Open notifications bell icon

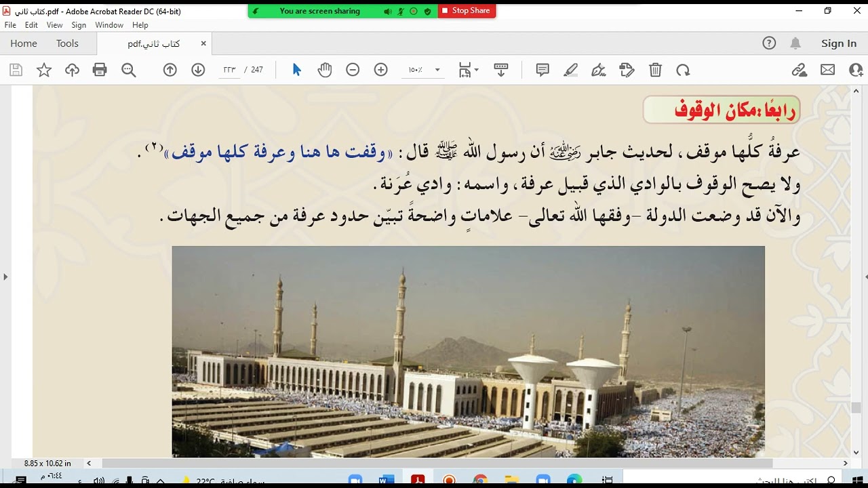[795, 43]
